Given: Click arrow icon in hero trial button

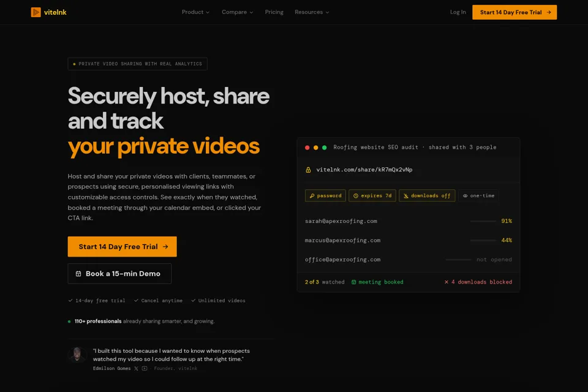Looking at the screenshot, I should click(165, 246).
